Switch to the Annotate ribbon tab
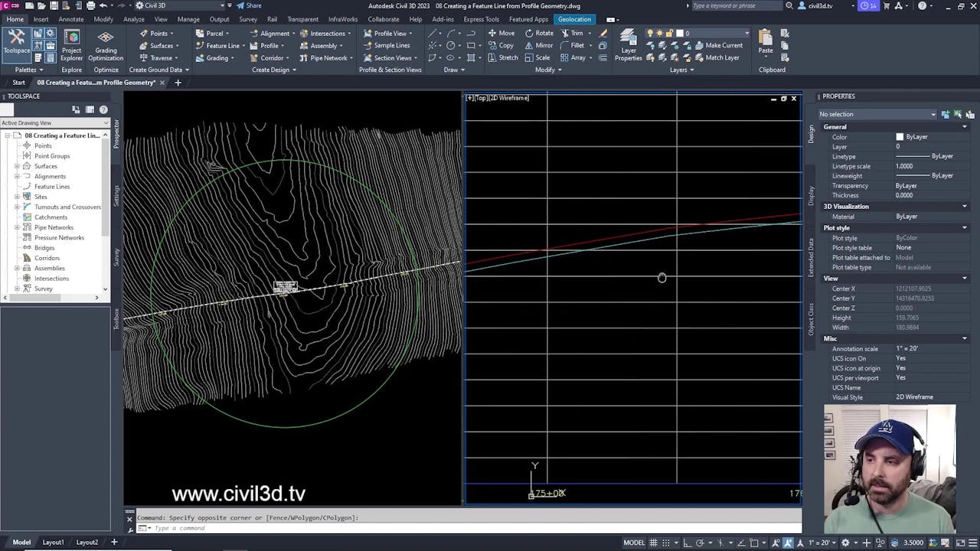This screenshot has height=551, width=980. point(70,19)
